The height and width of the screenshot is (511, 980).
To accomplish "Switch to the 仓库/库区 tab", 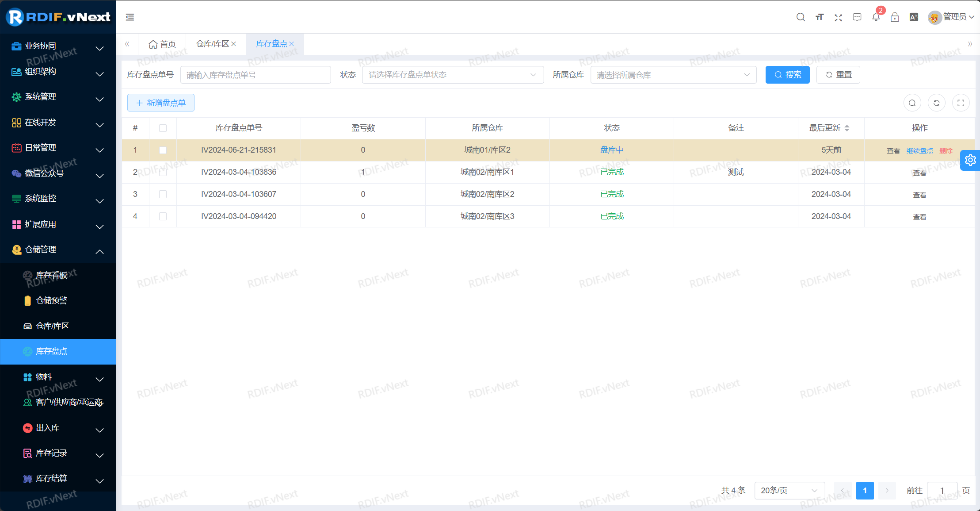I will tap(213, 44).
